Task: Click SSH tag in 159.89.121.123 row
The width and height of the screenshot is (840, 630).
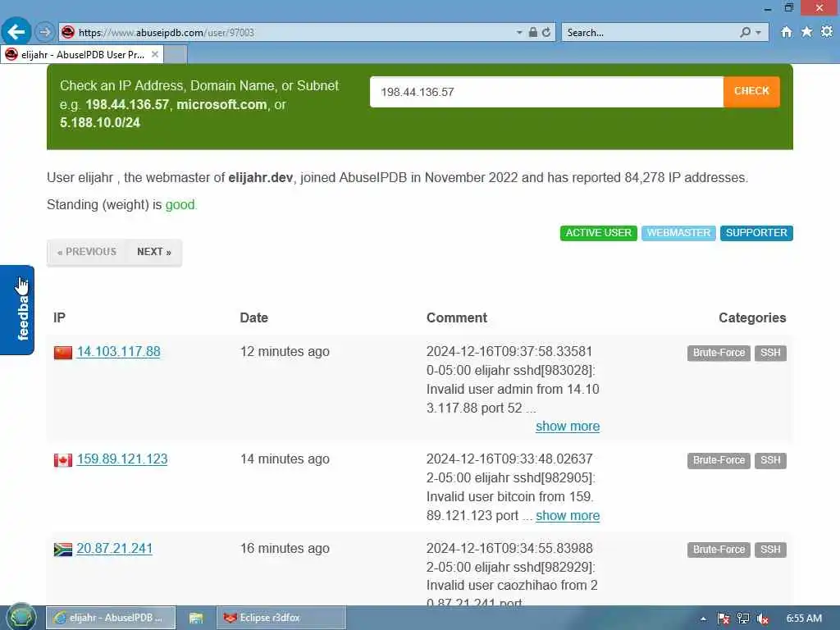Action: 770,461
